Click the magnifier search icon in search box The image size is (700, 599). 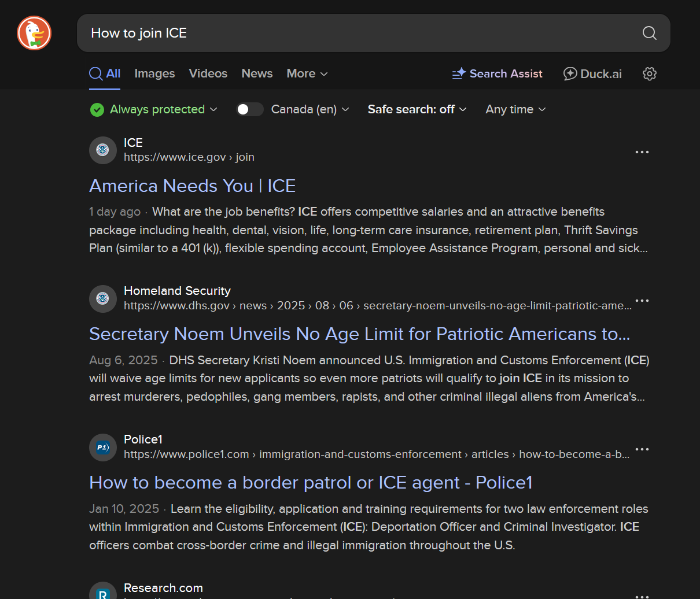pos(650,33)
